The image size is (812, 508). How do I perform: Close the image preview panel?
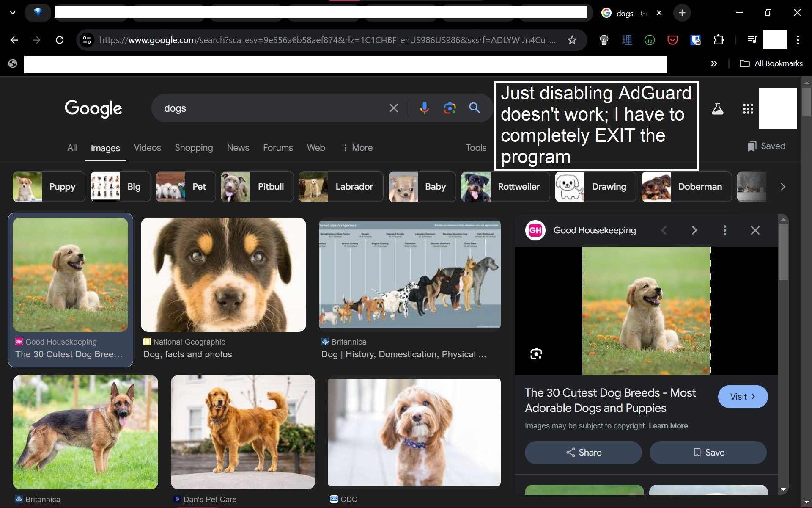coord(755,230)
